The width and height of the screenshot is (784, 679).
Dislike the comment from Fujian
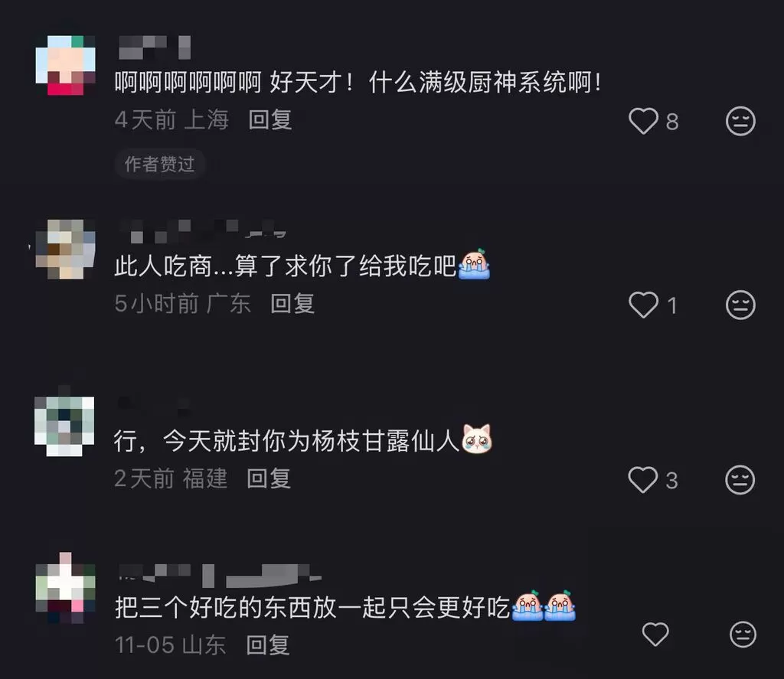pyautogui.click(x=740, y=479)
